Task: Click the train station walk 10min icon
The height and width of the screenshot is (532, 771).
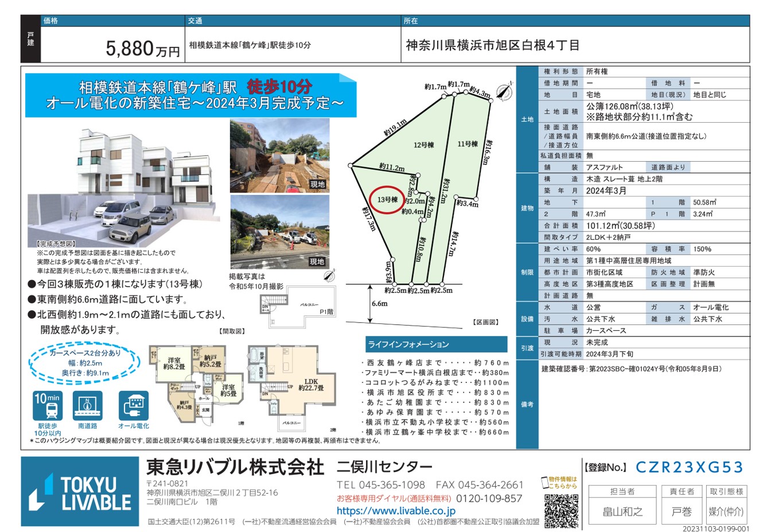Action: pos(48,406)
